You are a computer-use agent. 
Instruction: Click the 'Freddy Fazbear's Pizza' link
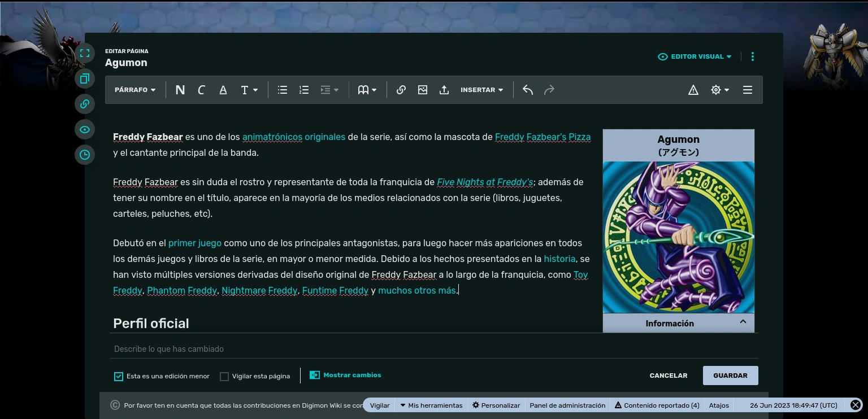tap(543, 137)
